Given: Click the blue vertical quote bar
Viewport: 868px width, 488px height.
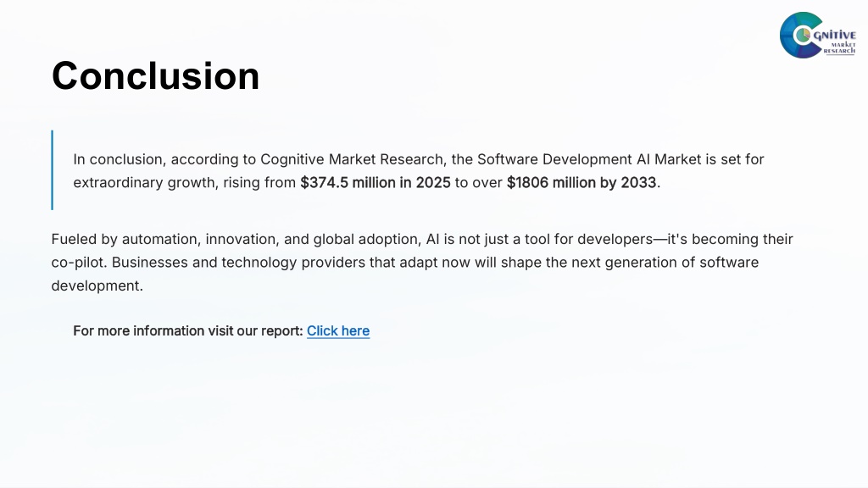Looking at the screenshot, I should [x=52, y=169].
